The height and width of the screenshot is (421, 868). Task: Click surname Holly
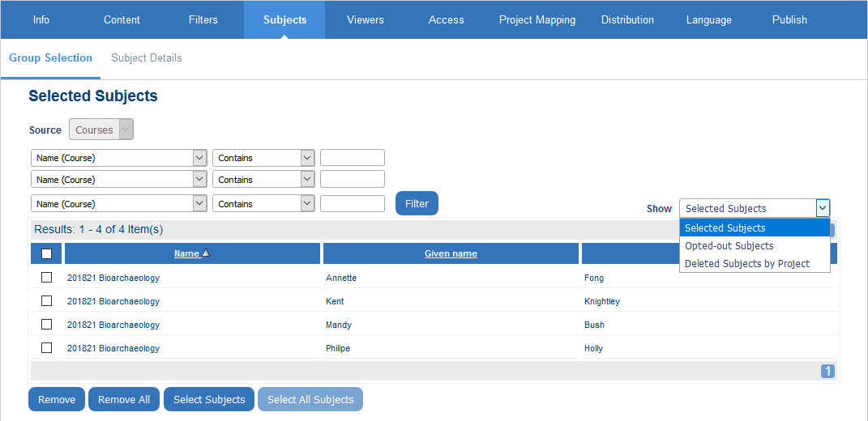pyautogui.click(x=593, y=348)
